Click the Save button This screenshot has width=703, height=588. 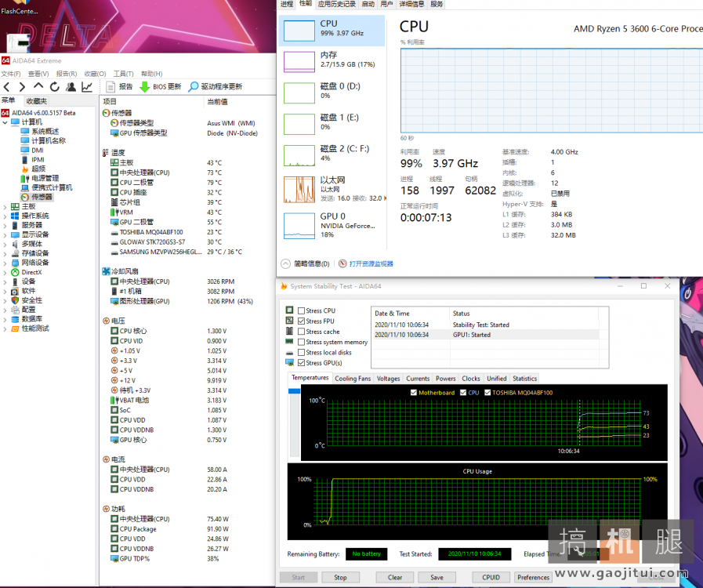click(437, 577)
